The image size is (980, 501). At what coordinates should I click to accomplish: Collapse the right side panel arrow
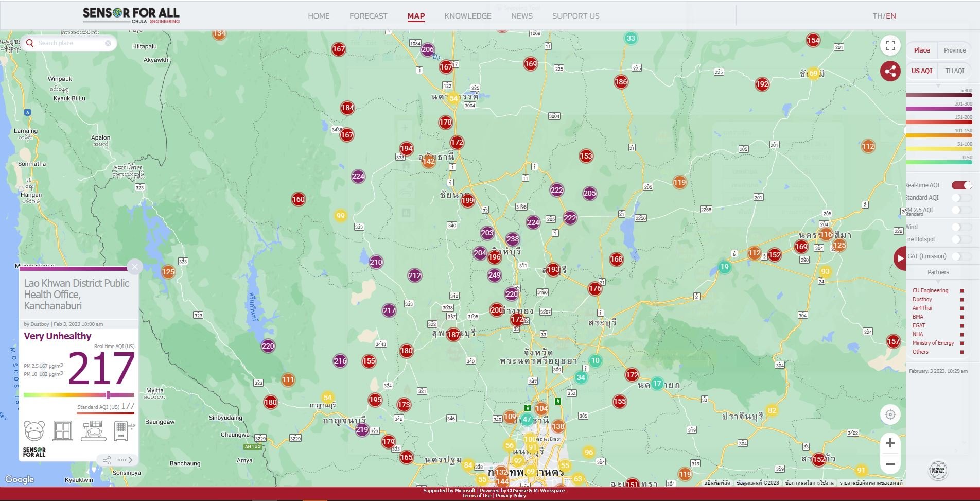900,258
